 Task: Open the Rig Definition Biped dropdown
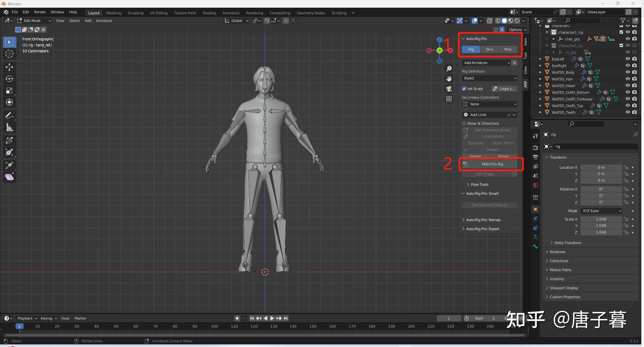(490, 78)
